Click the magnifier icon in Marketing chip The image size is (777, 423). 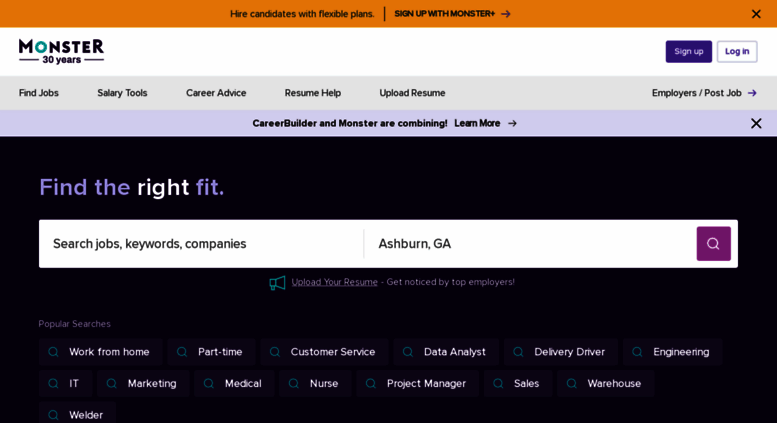coord(111,383)
